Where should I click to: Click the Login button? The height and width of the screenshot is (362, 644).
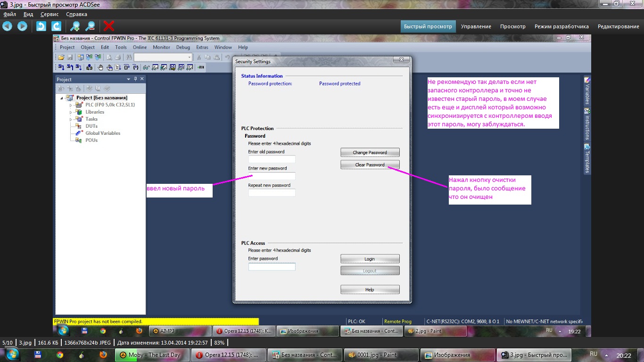point(370,259)
